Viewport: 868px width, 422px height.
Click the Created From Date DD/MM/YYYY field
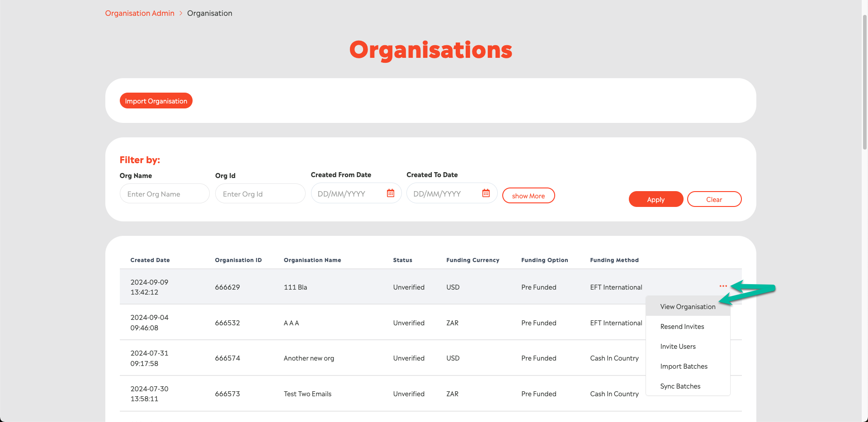(348, 193)
